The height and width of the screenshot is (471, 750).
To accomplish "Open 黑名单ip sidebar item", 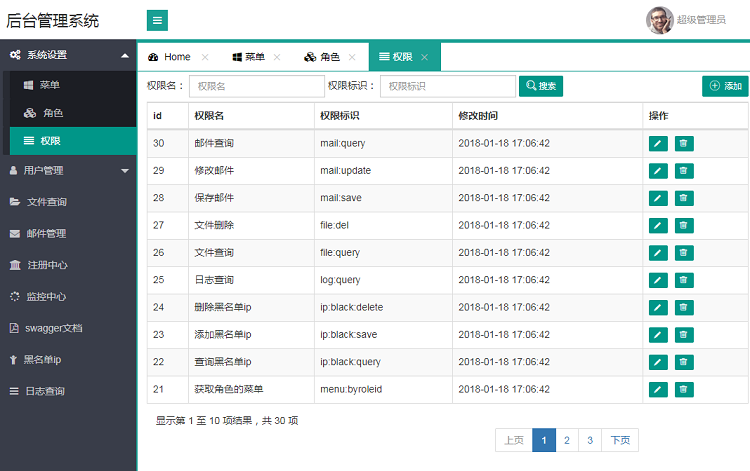I will point(68,360).
